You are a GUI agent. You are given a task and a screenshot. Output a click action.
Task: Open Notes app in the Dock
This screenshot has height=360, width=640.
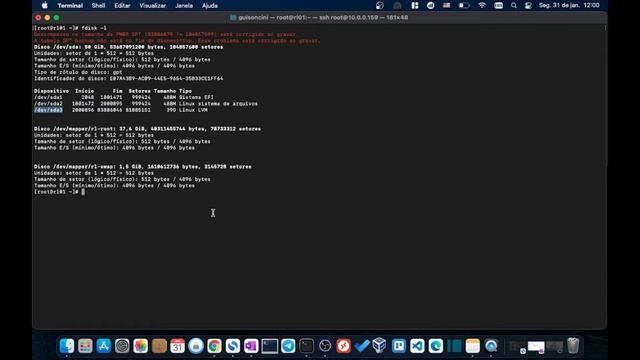coord(473,346)
